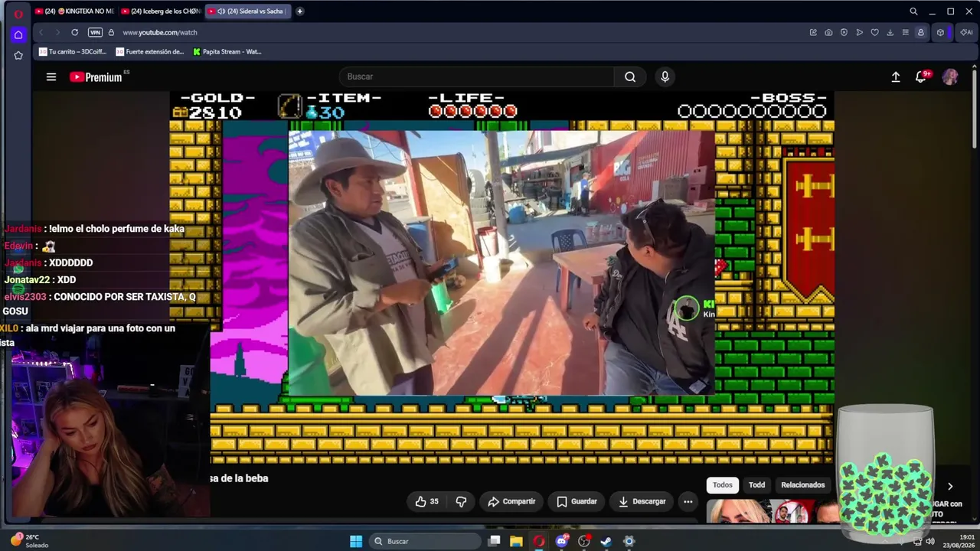Open the browser profile account icon

[x=920, y=32]
